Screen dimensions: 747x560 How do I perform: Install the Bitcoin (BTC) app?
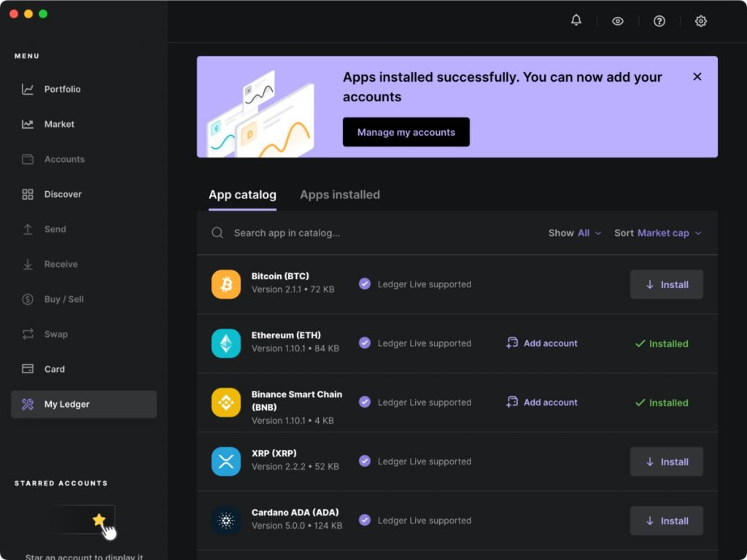pyautogui.click(x=667, y=284)
